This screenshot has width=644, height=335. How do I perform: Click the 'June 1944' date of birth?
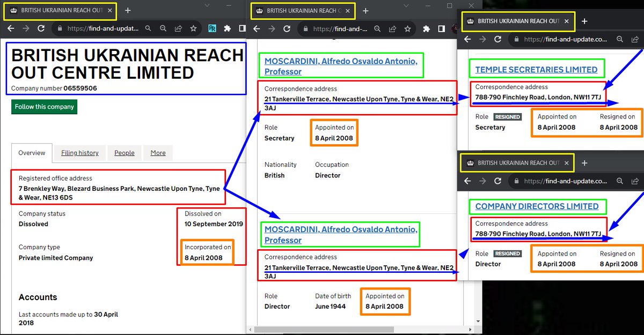pos(331,307)
